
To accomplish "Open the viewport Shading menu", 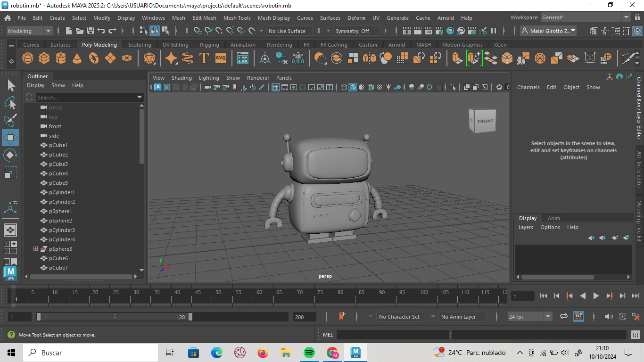I will (x=182, y=78).
